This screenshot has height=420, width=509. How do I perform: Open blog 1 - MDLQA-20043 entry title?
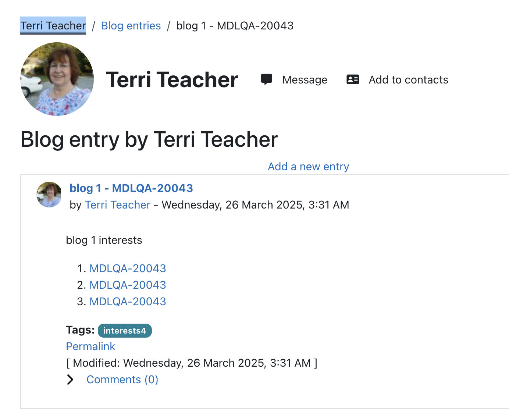coord(131,188)
